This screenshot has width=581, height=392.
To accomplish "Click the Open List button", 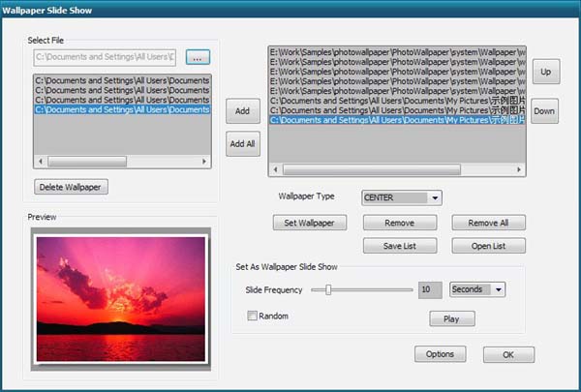I will coord(488,246).
